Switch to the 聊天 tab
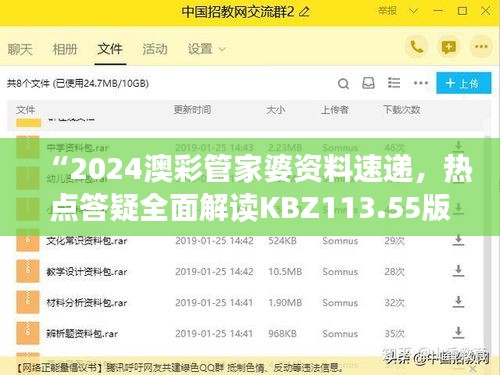500x375 pixels. pyautogui.click(x=20, y=49)
